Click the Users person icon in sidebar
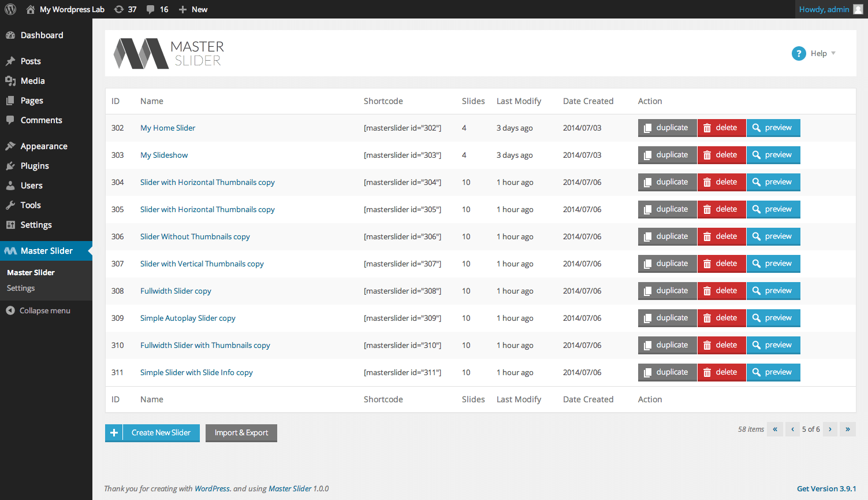The width and height of the screenshot is (868, 500). tap(10, 186)
